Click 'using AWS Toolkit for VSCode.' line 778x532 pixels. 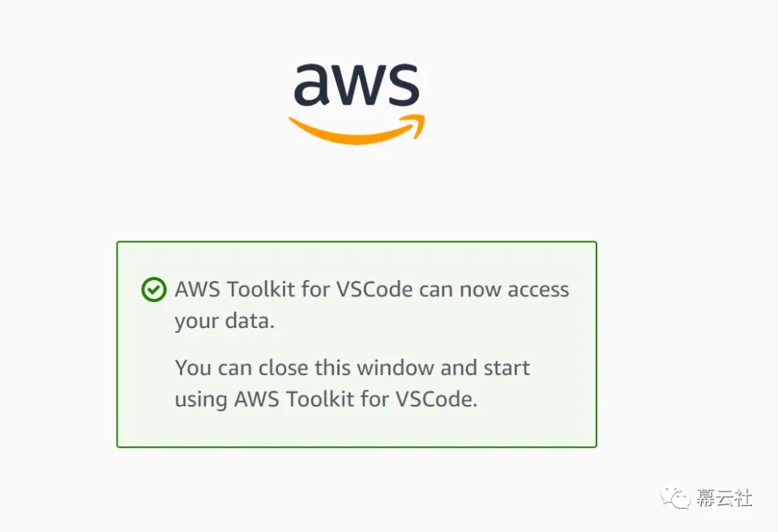(326, 399)
